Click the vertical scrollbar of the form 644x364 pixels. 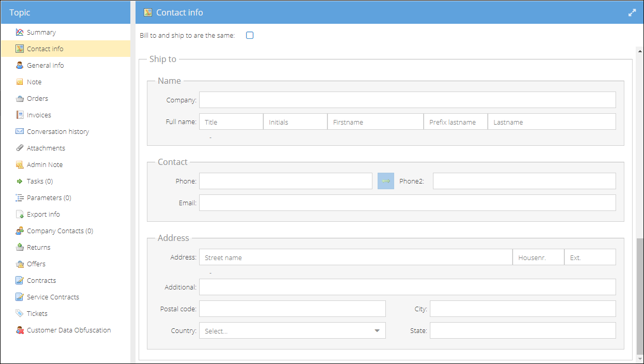click(639, 295)
